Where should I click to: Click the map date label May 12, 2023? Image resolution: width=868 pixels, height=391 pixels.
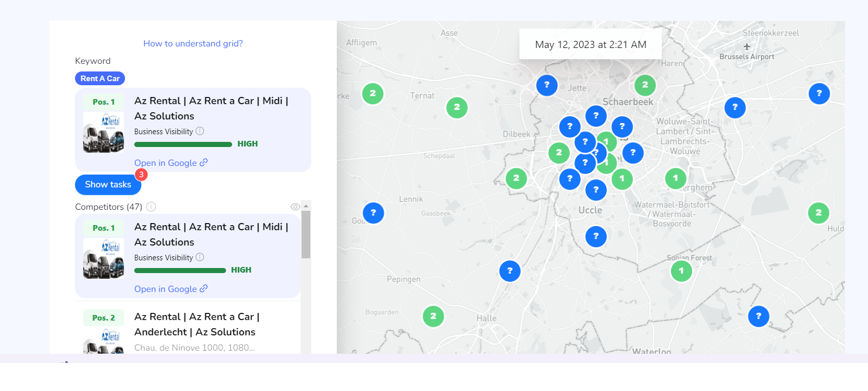[590, 44]
